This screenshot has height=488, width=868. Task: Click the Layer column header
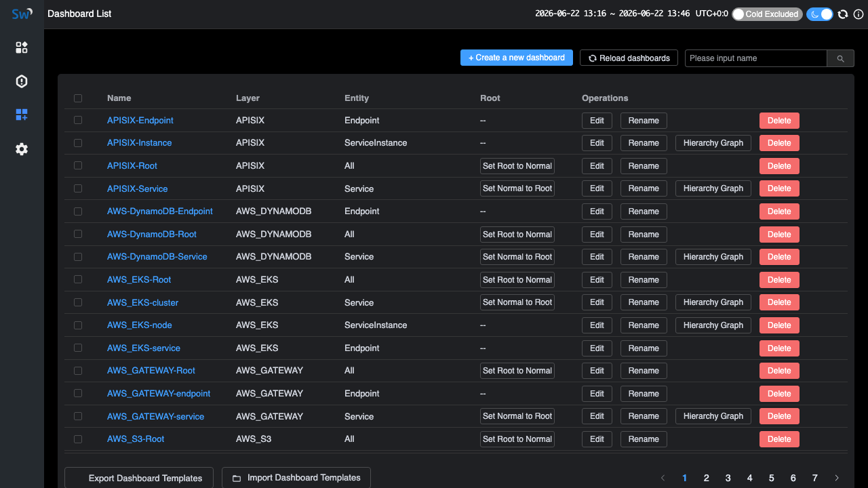(248, 98)
